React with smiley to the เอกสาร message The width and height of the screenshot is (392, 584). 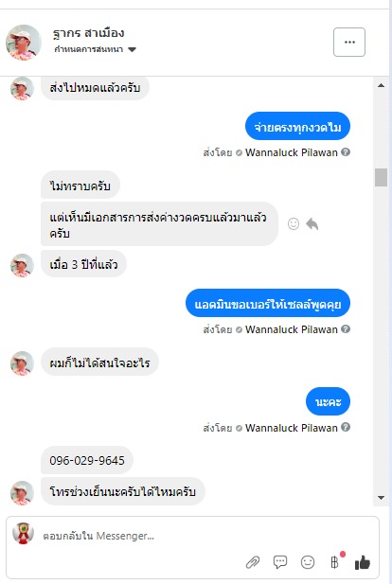coord(294,223)
